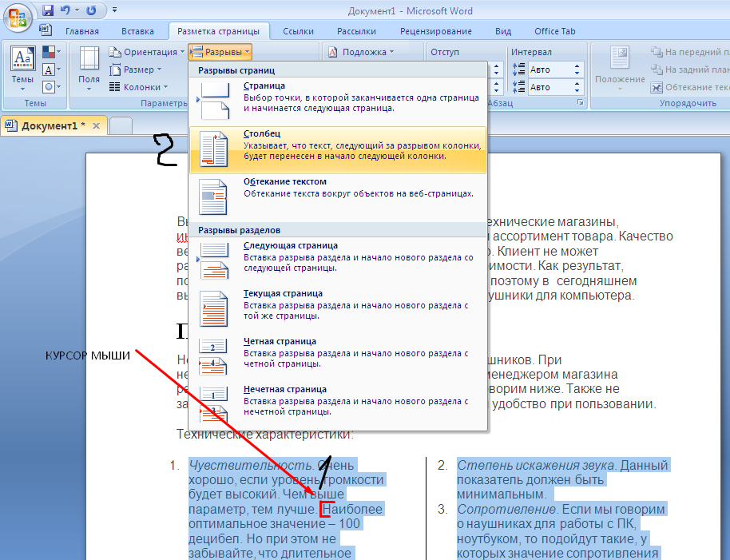Expand the Колонки columns dropdown
The height and width of the screenshot is (560, 730).
[x=141, y=87]
